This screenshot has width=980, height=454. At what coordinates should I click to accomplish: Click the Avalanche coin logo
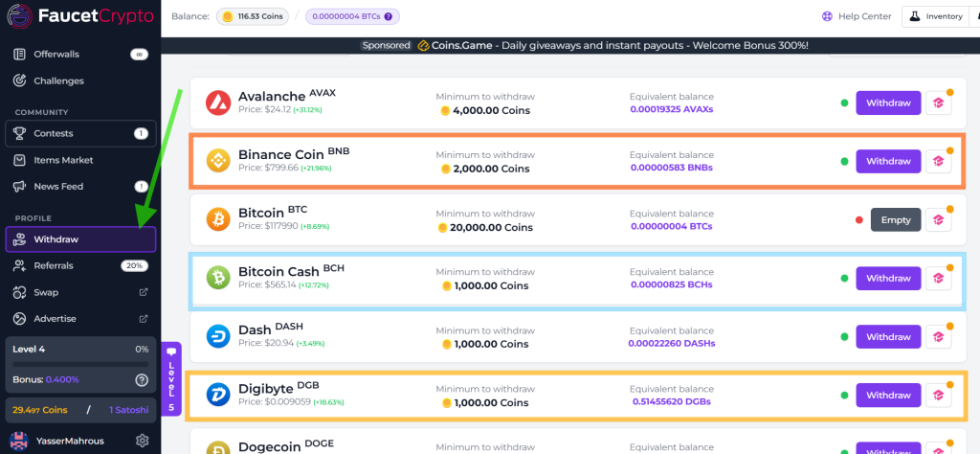(x=218, y=103)
